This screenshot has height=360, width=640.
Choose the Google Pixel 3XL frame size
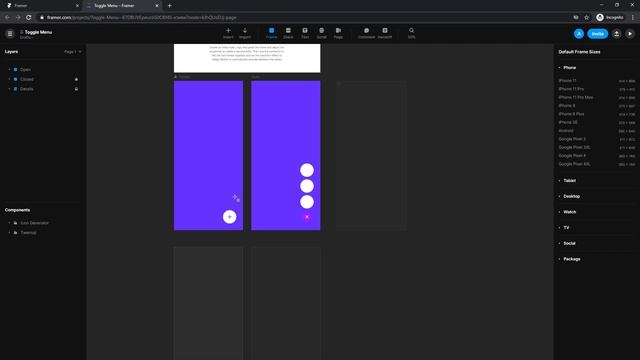[x=597, y=147]
